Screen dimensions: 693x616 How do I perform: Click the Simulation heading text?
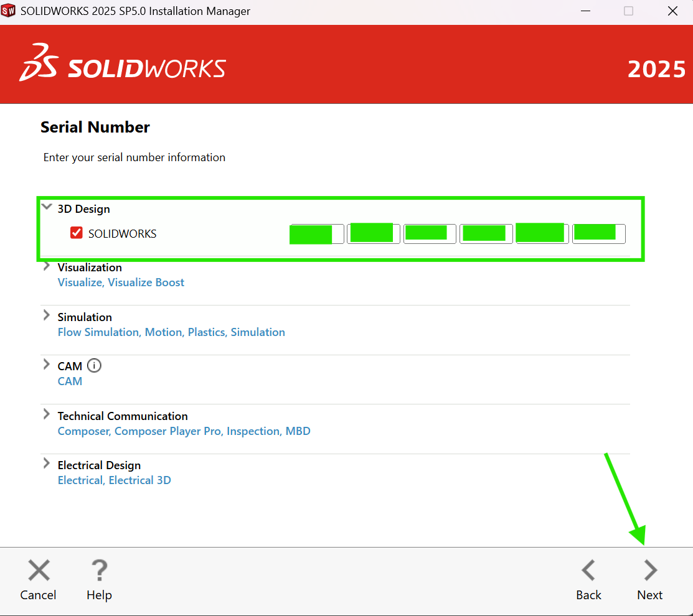[85, 317]
